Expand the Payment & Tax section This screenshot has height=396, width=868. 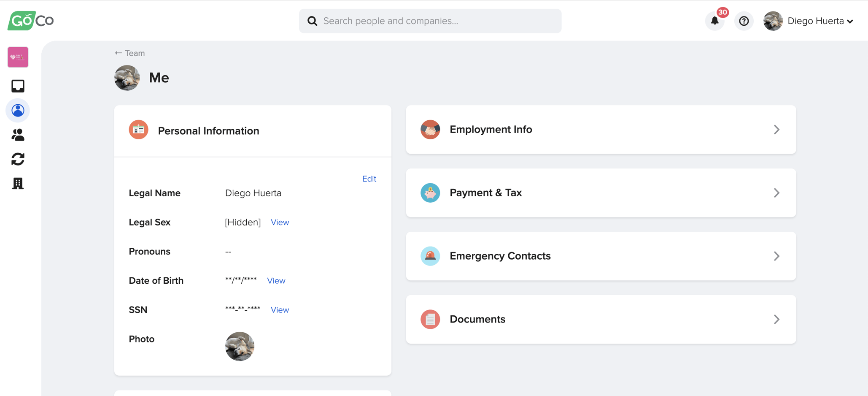pyautogui.click(x=601, y=193)
